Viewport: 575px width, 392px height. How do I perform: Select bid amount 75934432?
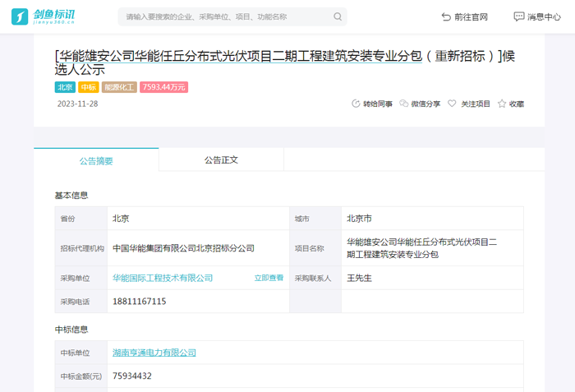tap(132, 376)
